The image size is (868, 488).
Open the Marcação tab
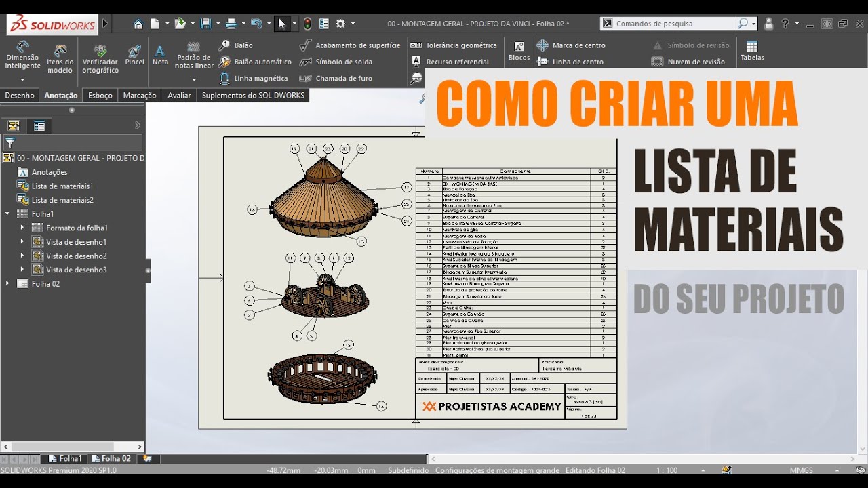pos(140,96)
